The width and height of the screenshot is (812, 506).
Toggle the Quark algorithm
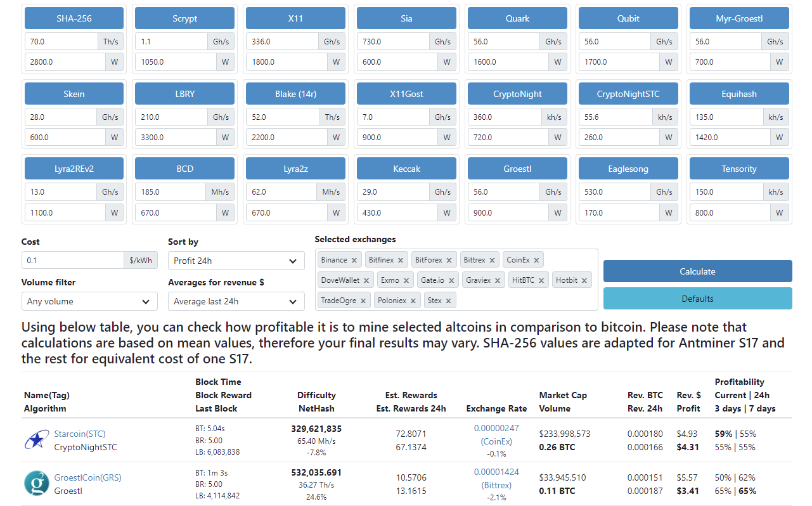click(517, 18)
